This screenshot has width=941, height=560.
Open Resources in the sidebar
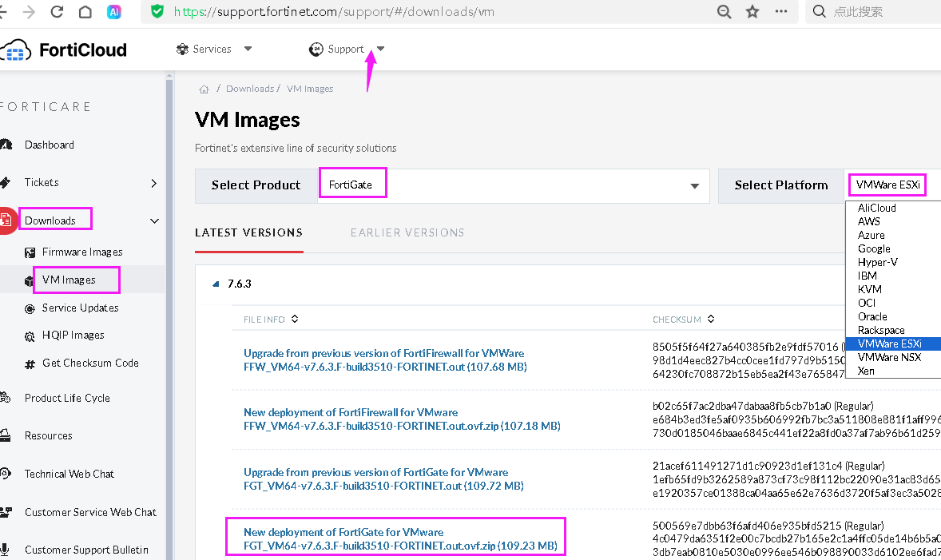tap(48, 435)
